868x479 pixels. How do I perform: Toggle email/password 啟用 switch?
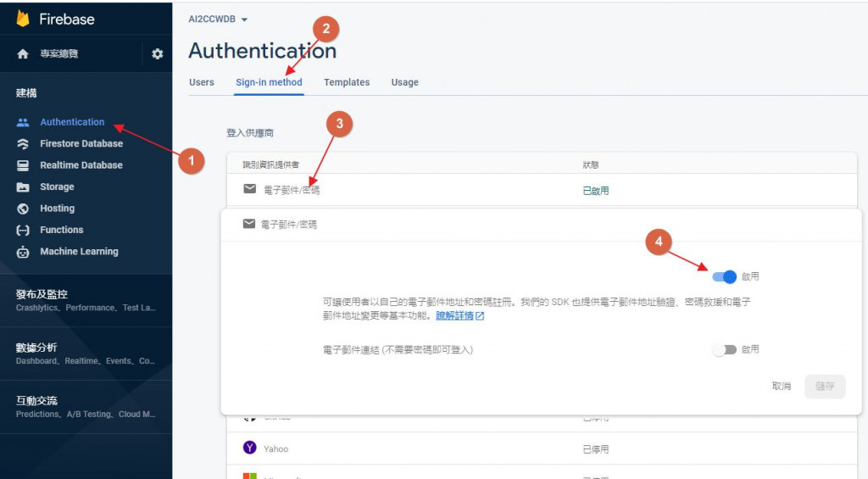[725, 276]
